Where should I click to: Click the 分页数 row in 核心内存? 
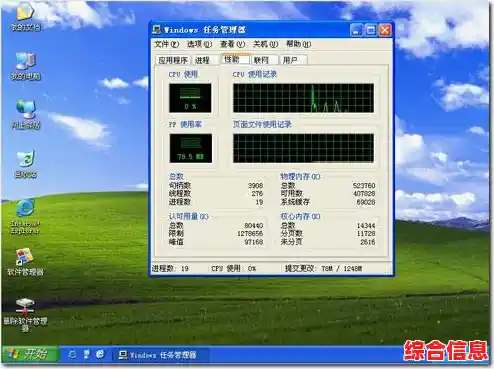[x=328, y=234]
